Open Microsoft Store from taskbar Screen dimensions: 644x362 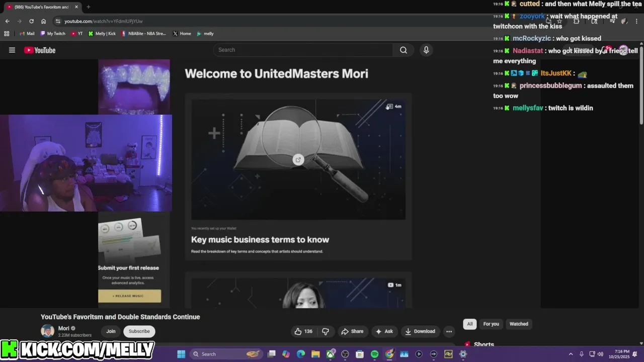(360, 354)
